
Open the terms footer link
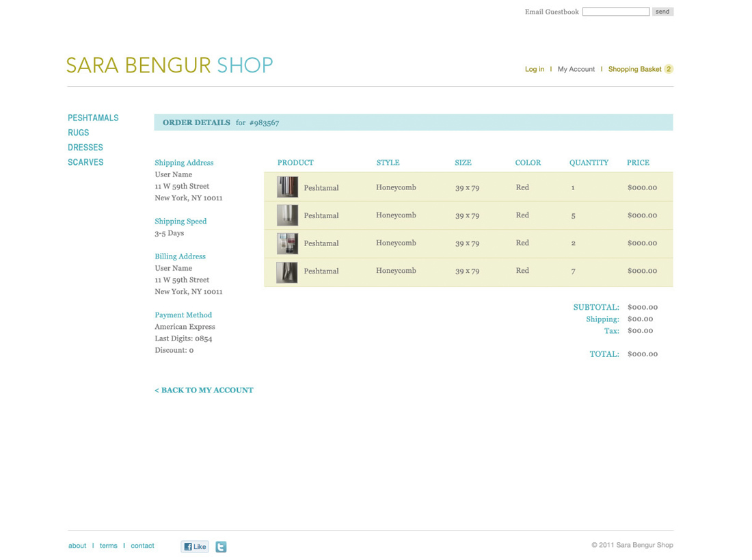click(x=108, y=546)
